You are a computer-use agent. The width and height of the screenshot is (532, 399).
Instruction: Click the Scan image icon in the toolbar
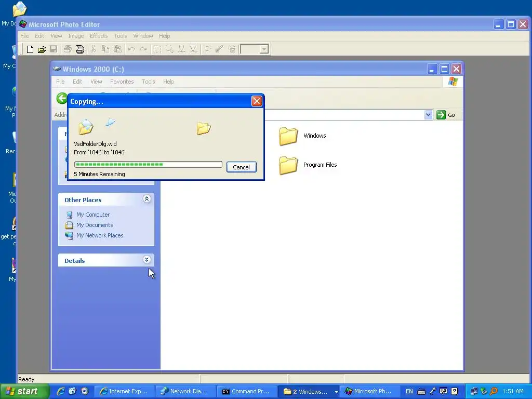[x=80, y=49]
